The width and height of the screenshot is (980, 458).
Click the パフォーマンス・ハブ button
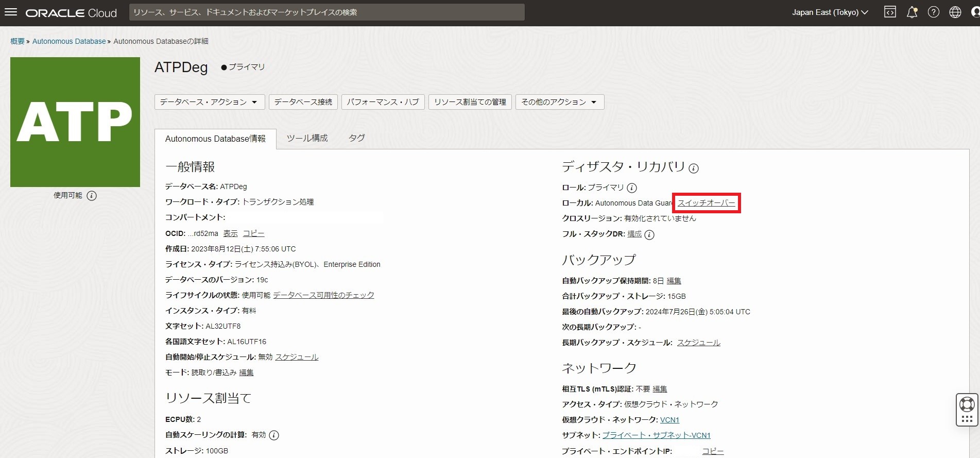point(383,102)
